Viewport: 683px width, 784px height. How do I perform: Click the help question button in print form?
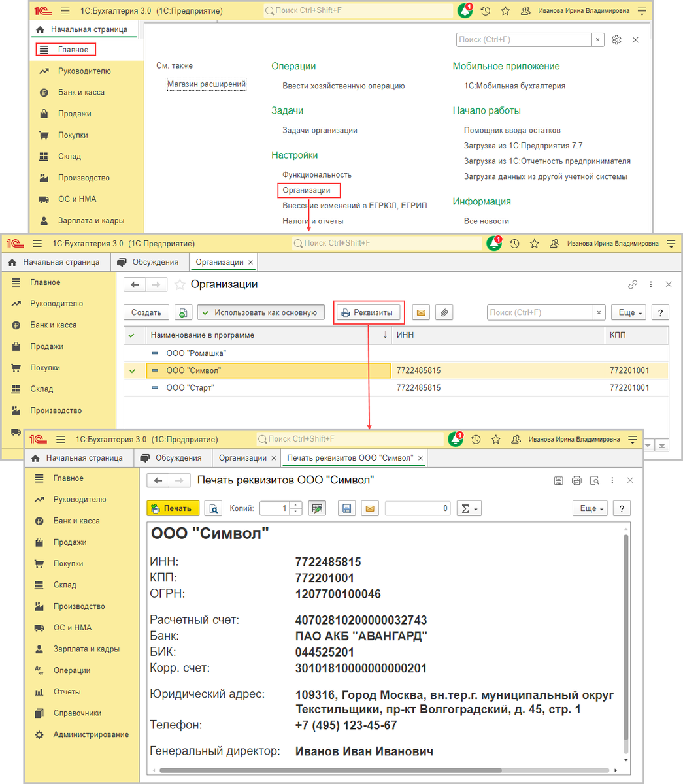(622, 508)
